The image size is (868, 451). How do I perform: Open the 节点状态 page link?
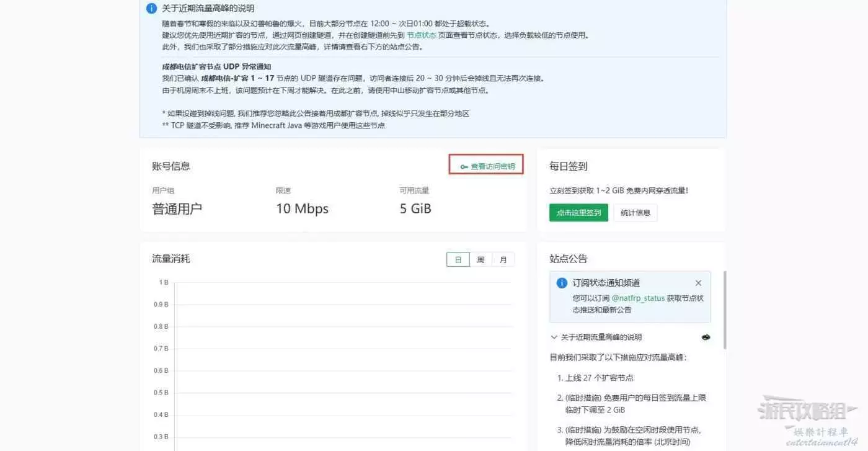coord(422,35)
